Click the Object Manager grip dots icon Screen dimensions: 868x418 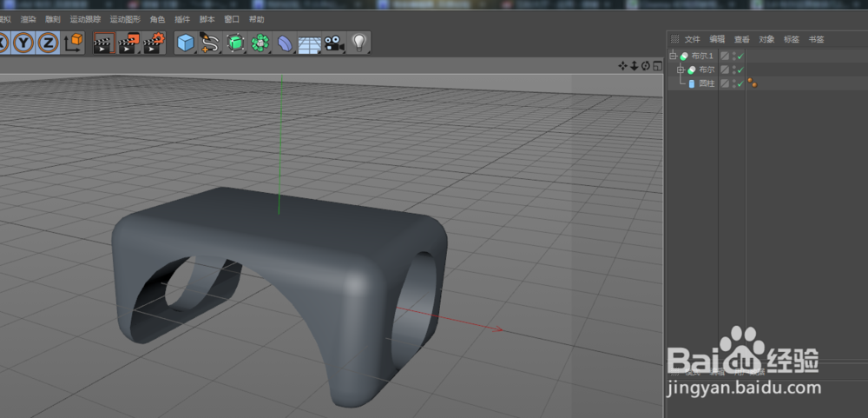(x=674, y=39)
